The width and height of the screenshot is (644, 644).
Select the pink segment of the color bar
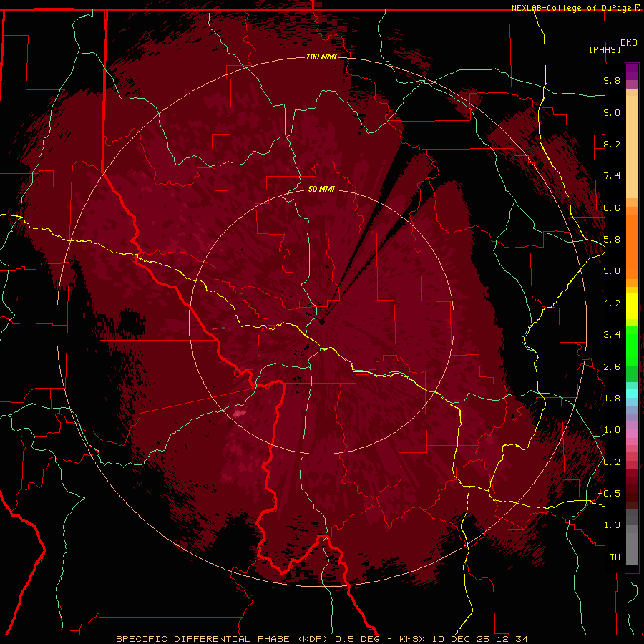[632, 434]
